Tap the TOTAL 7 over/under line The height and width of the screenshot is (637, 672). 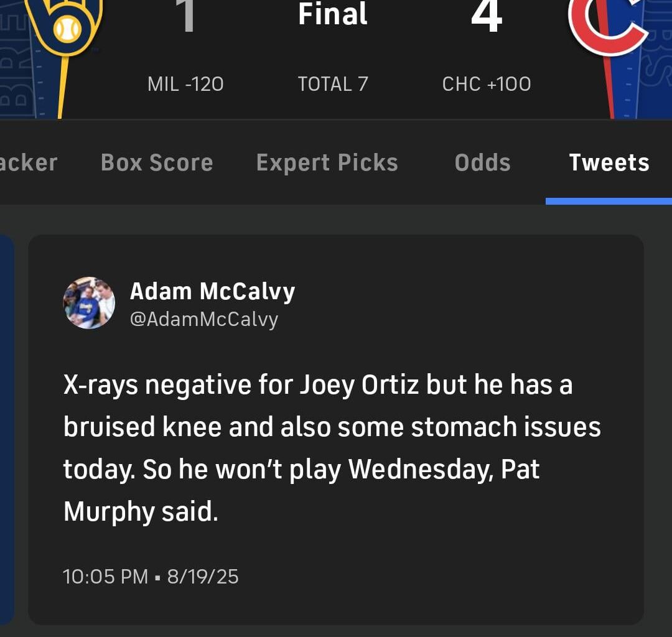point(333,84)
